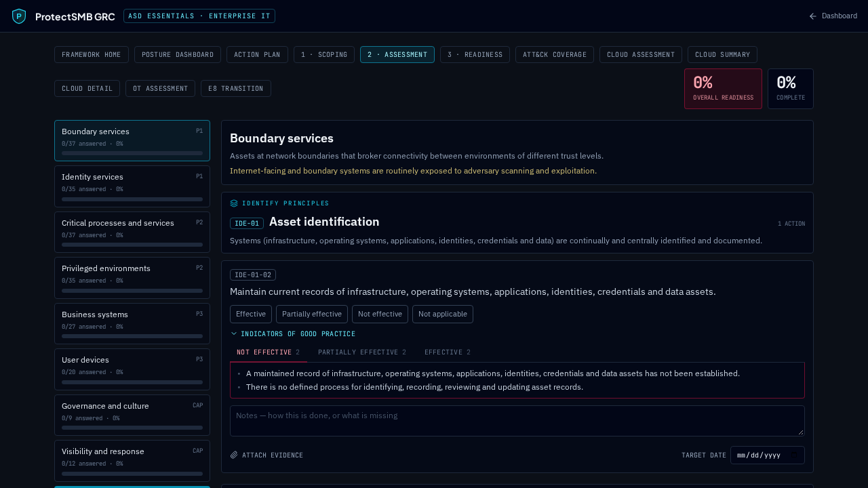868x488 pixels.
Task: Open the Framework Home tab
Action: click(x=92, y=55)
